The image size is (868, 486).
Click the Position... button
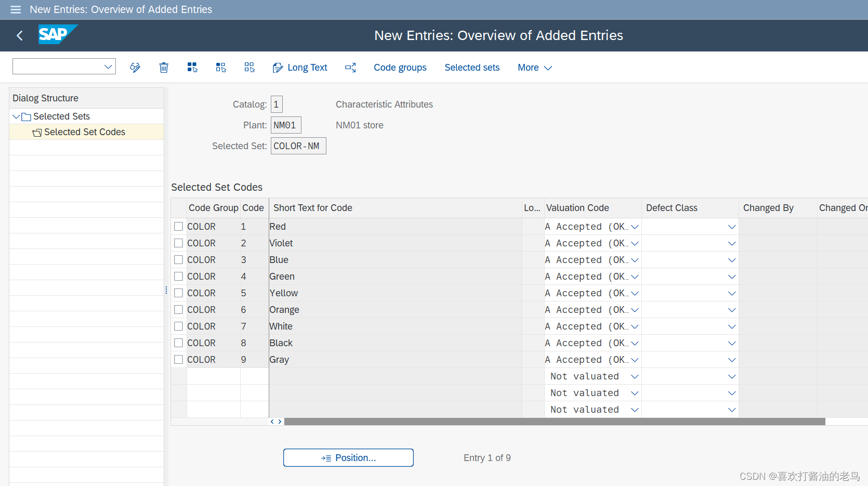pos(348,457)
